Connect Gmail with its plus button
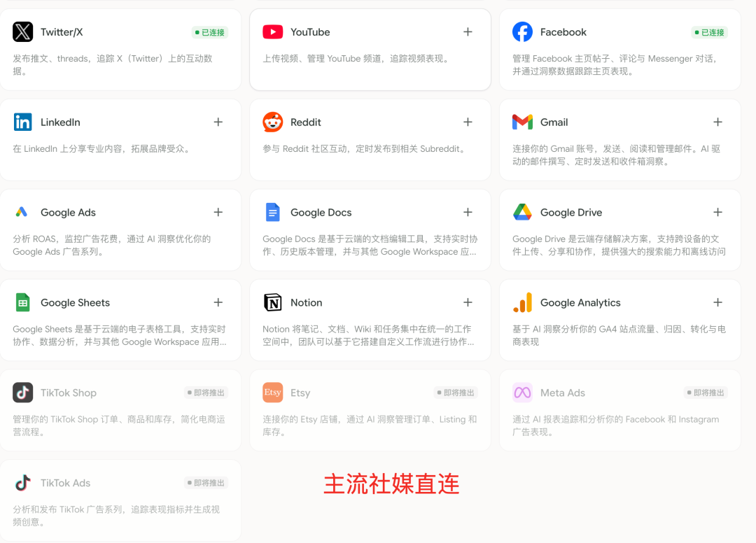This screenshot has height=543, width=756. [x=717, y=122]
